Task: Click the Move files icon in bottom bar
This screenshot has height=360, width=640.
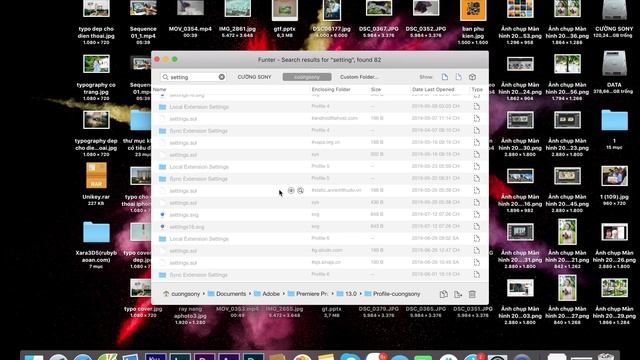Action: [x=458, y=294]
